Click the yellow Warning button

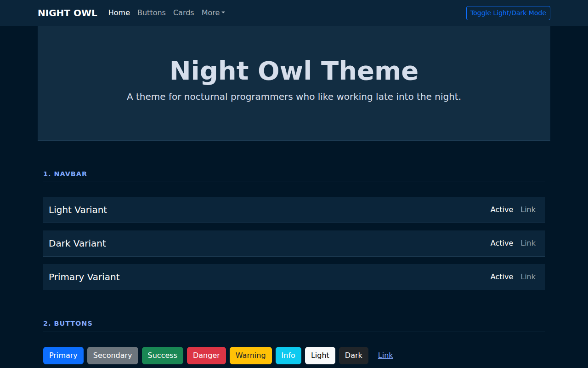pyautogui.click(x=251, y=356)
